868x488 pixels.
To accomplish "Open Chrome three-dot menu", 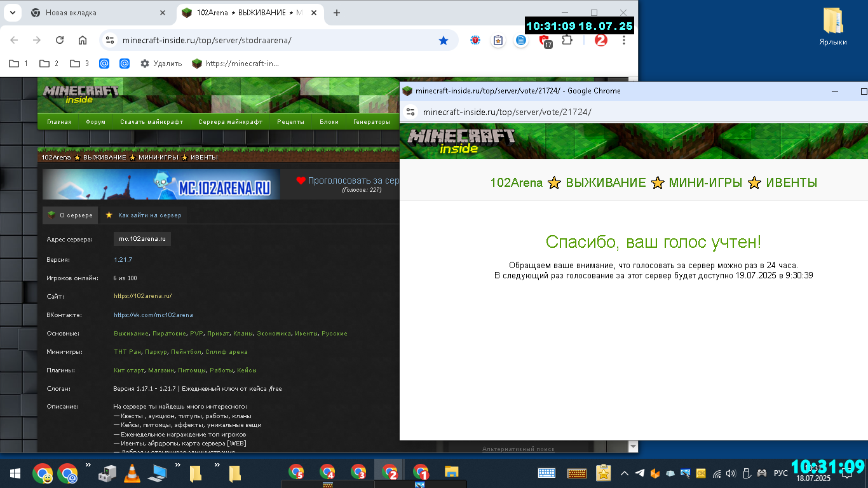I will [x=624, y=40].
